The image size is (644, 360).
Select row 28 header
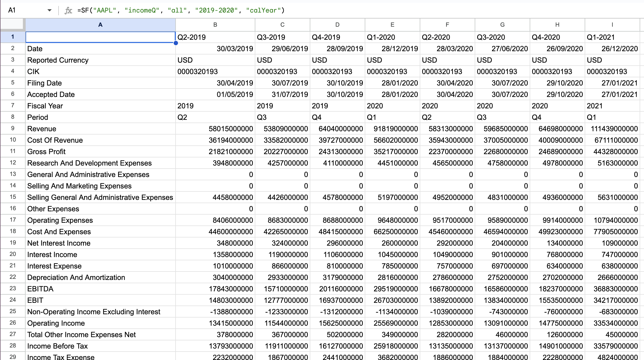pos(13,346)
